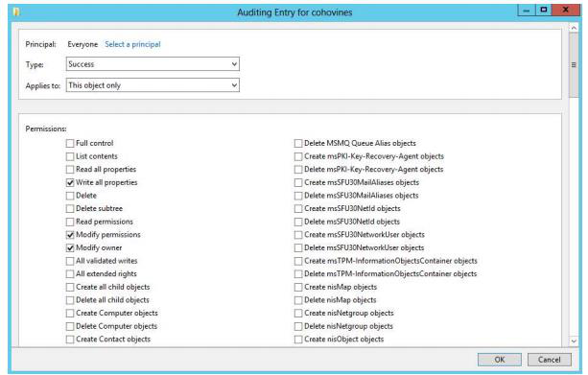Open the Applies to dropdown
This screenshot has height=375, width=588.
pyautogui.click(x=153, y=85)
